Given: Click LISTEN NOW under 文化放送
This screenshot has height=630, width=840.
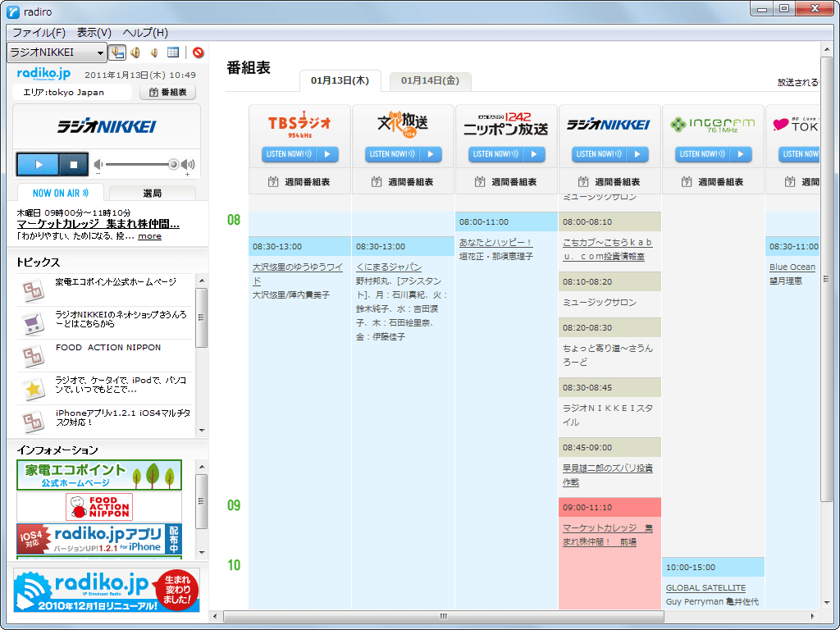Looking at the screenshot, I should (403, 153).
